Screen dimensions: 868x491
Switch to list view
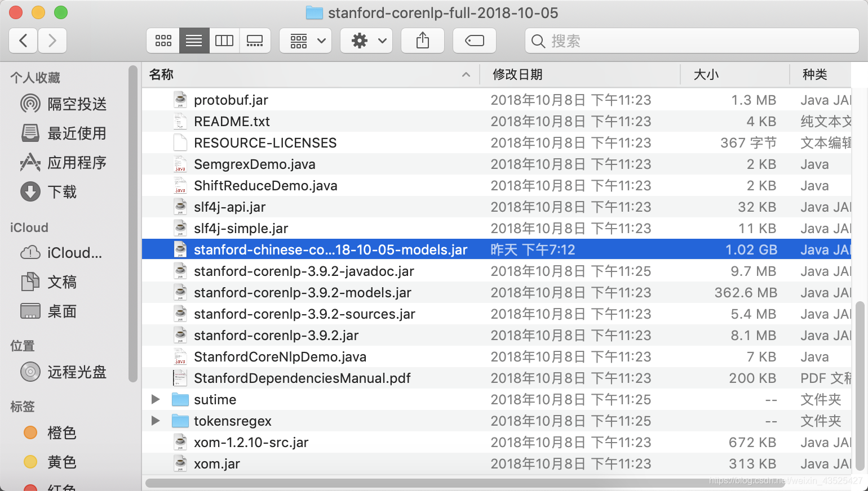pos(194,41)
